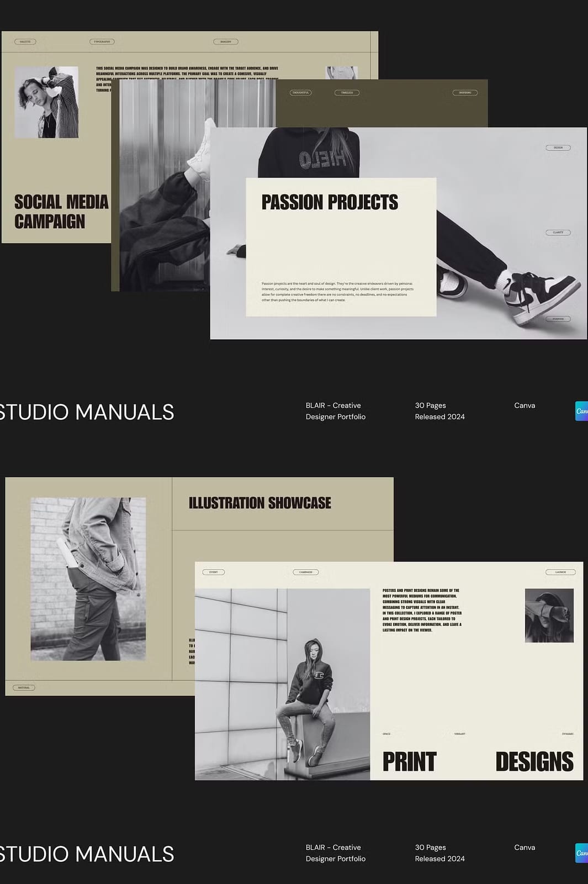Select the Typography pill tag
This screenshot has height=884, width=588.
[102, 41]
